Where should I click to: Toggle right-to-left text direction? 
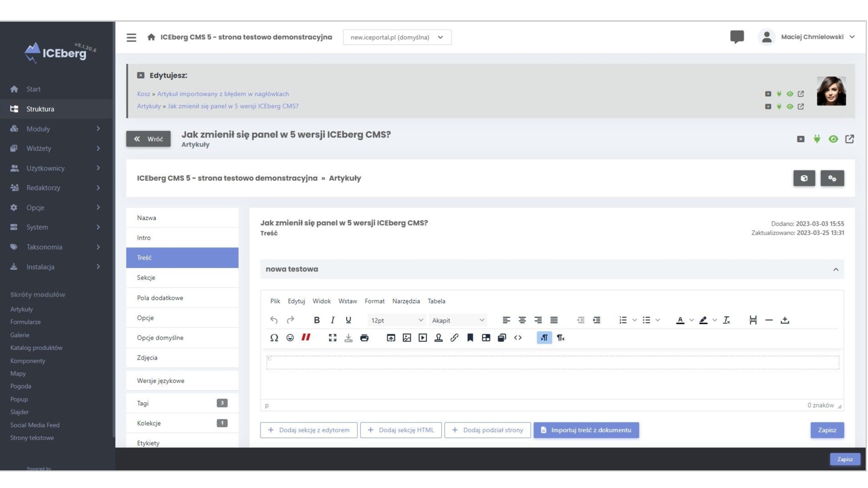561,338
